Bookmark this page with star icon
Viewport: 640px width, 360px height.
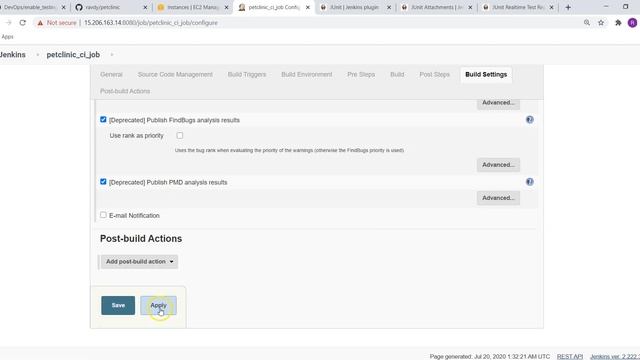601,23
